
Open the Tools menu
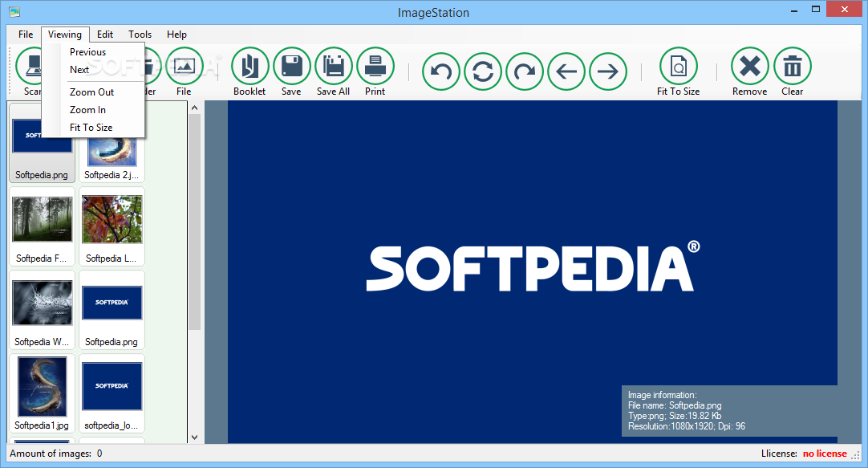point(140,35)
